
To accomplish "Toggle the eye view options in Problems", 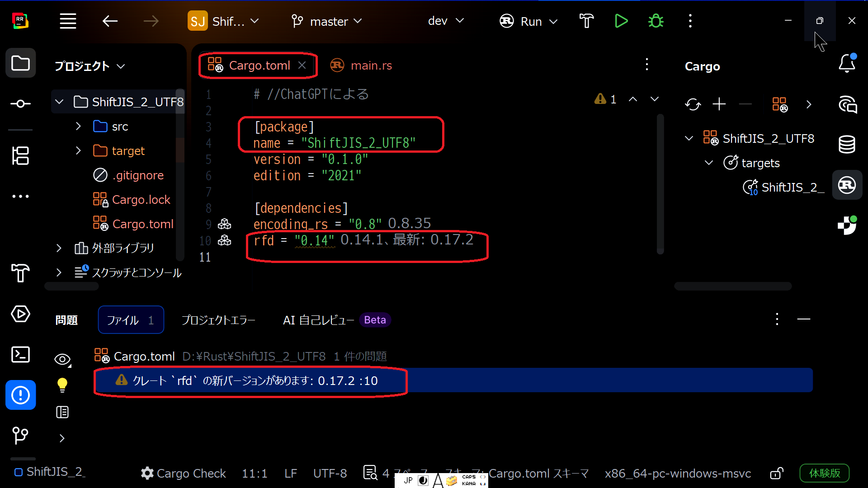I will click(62, 360).
